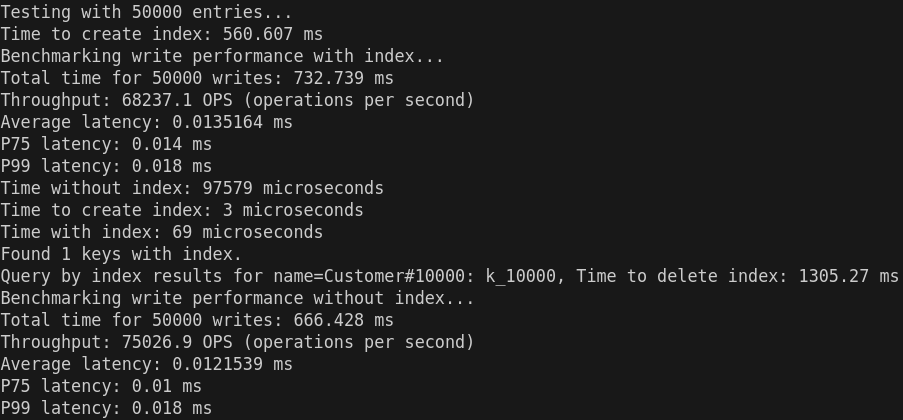This screenshot has width=903, height=420.
Task: Click the 'P75 latency: 0.014 ms' line
Action: (x=106, y=143)
